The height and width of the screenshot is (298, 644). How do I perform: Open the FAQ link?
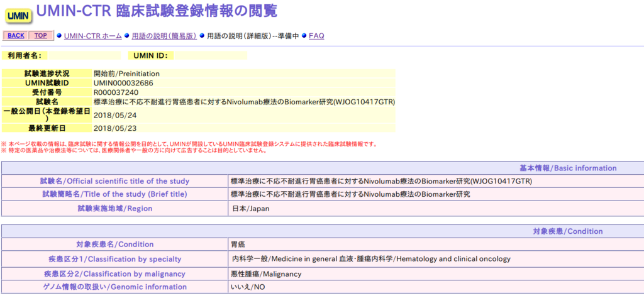(x=316, y=36)
